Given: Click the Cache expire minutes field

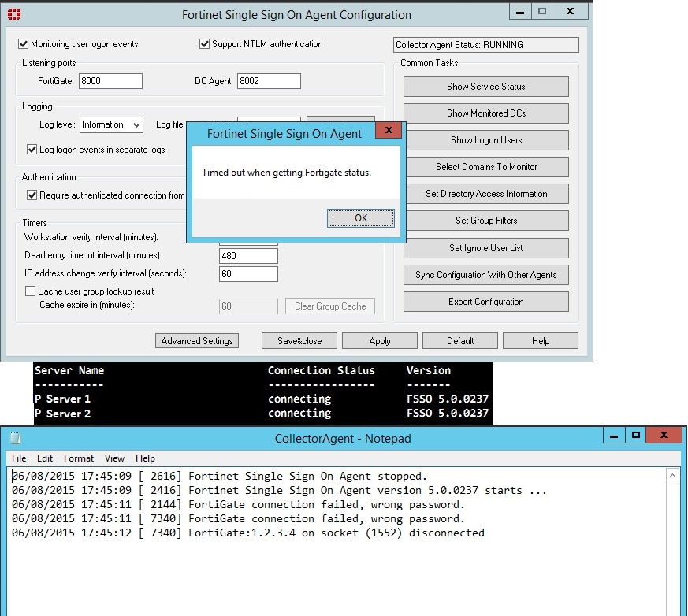Looking at the screenshot, I should [x=248, y=306].
